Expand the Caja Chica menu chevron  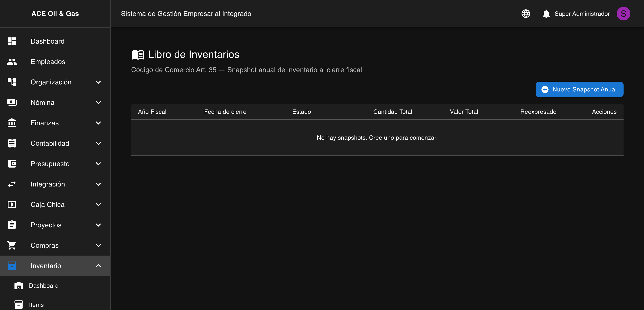[99, 205]
